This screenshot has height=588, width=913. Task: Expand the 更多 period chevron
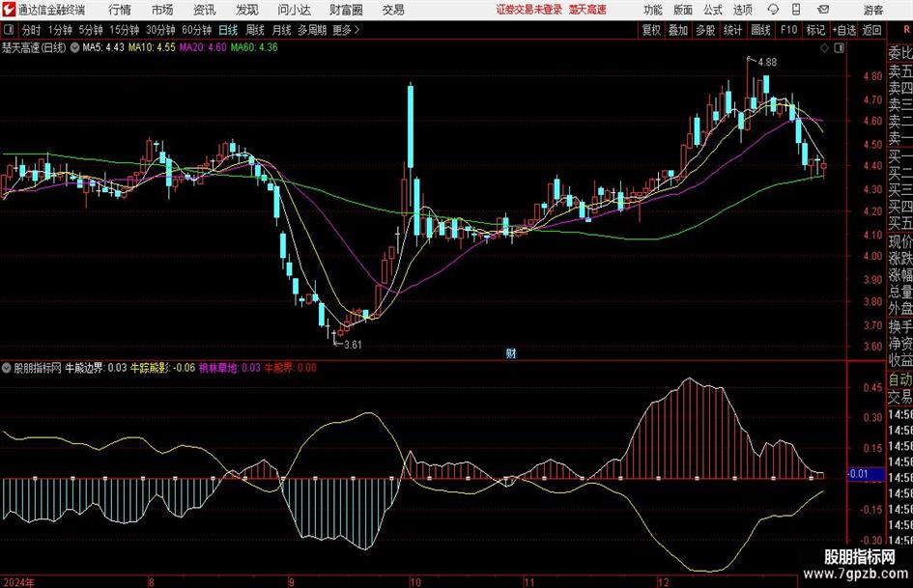[x=357, y=30]
